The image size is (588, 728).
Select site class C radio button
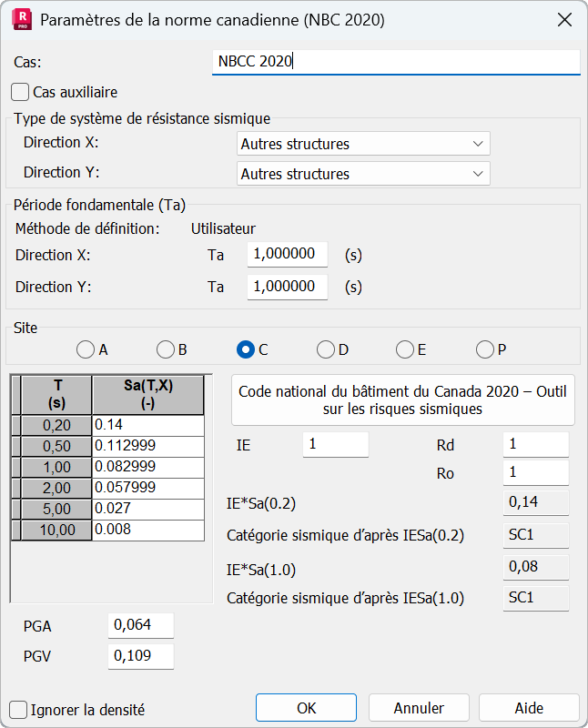[245, 349]
